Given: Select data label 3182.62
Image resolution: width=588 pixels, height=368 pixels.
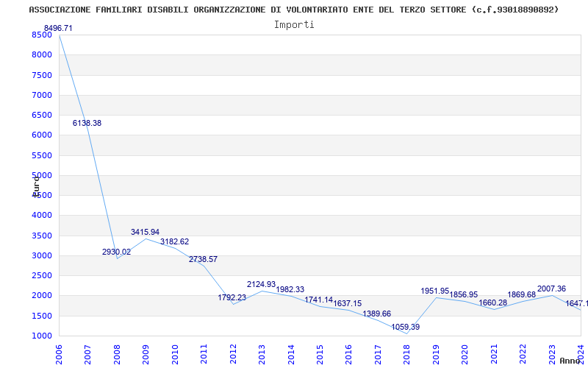Looking at the screenshot, I should pos(175,242).
